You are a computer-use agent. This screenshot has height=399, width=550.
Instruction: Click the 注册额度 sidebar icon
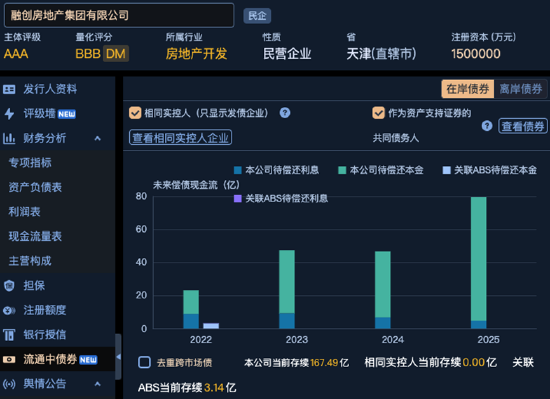click(x=9, y=310)
